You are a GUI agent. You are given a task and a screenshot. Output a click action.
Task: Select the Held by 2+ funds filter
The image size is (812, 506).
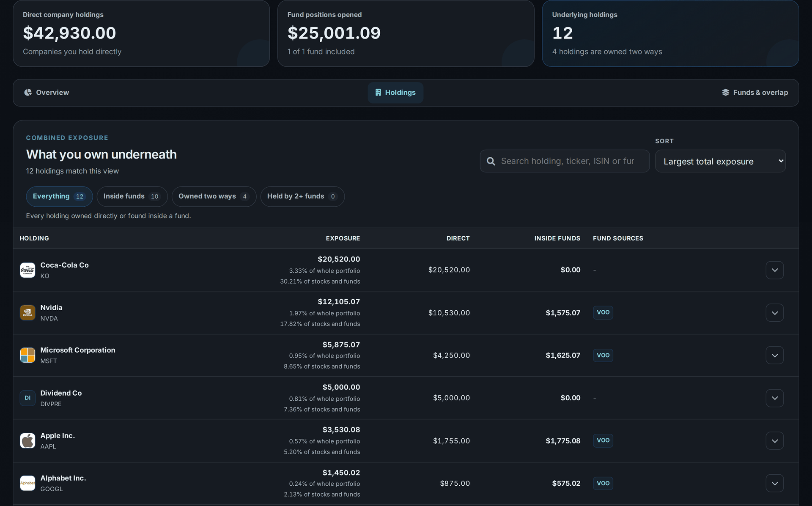point(302,197)
